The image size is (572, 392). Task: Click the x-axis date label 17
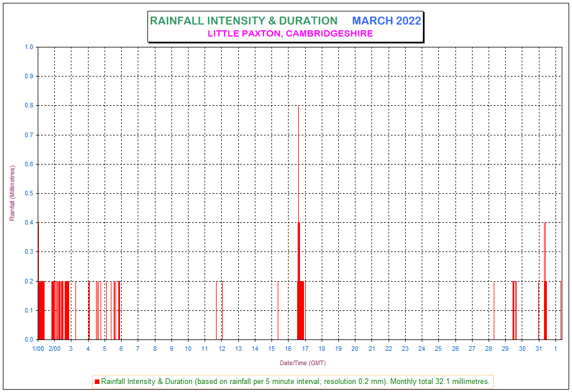305,349
